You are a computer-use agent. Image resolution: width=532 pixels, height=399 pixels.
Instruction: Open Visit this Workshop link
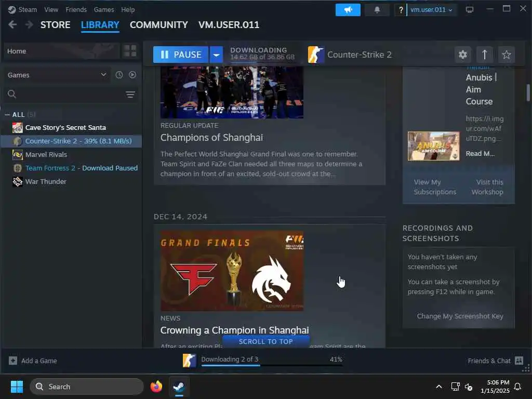487,187
